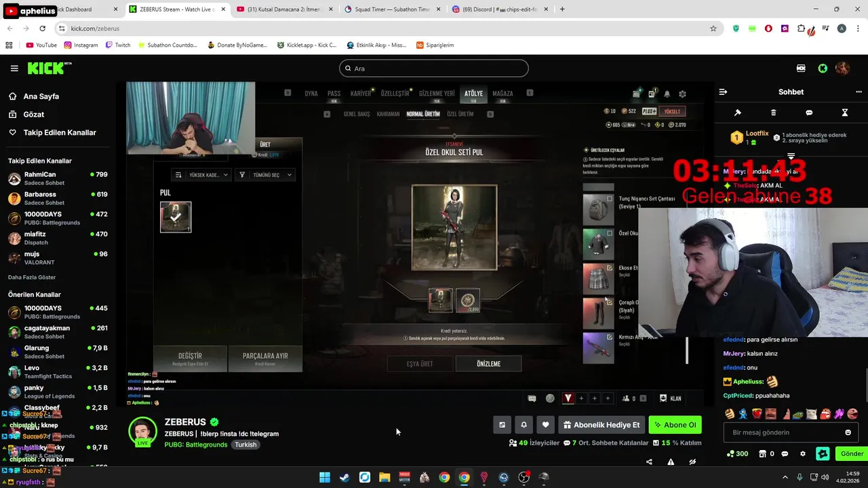868x488 pixels.
Task: Click the channel store icon beside 0
Action: pyautogui.click(x=762, y=454)
